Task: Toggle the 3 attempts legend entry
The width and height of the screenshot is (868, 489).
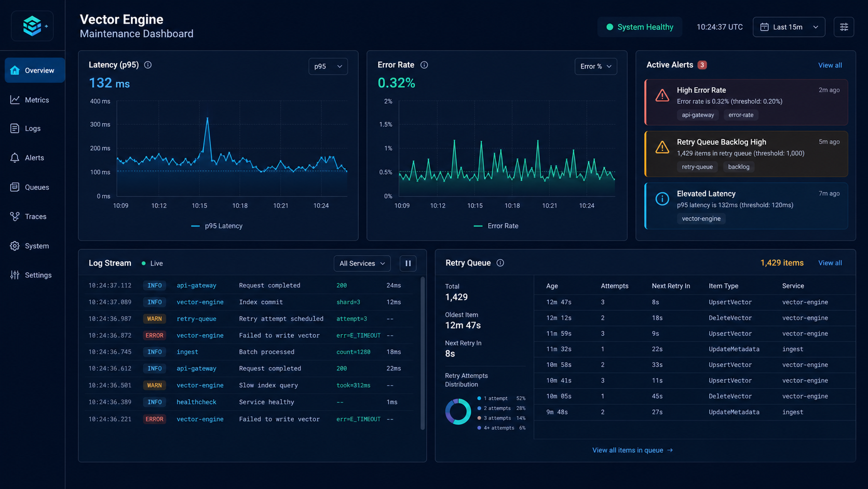Action: [501, 418]
